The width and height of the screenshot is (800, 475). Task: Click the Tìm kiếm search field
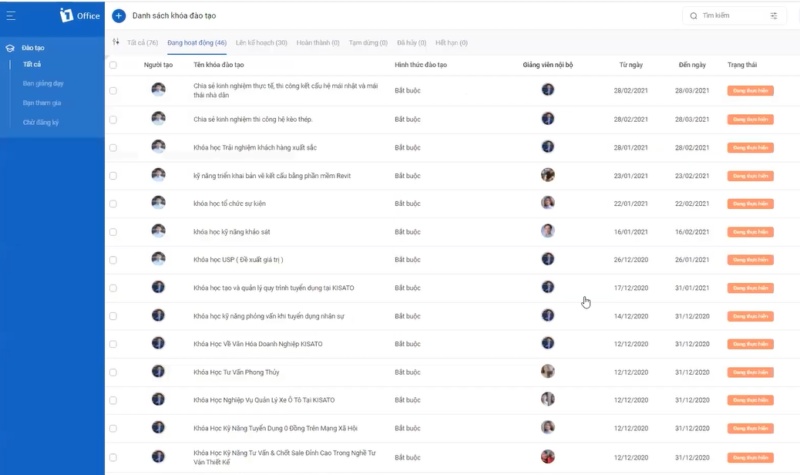pos(733,16)
